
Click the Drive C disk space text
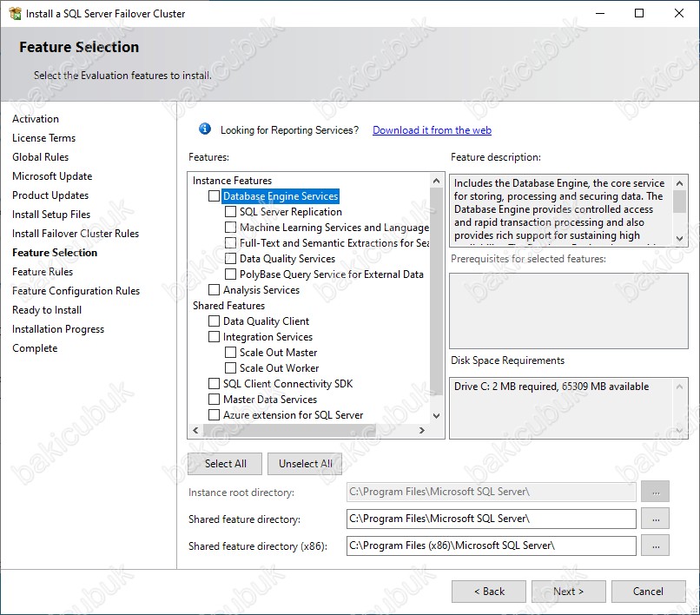(551, 387)
